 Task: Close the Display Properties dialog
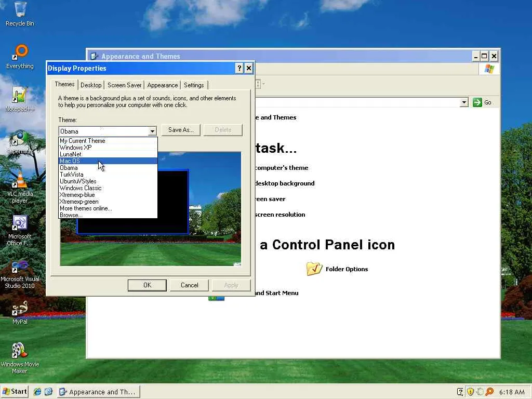(249, 68)
